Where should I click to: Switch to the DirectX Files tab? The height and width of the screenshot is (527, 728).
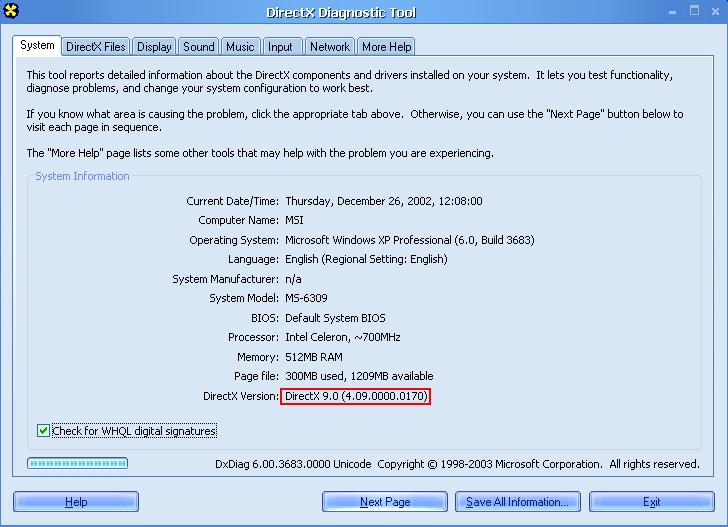96,47
